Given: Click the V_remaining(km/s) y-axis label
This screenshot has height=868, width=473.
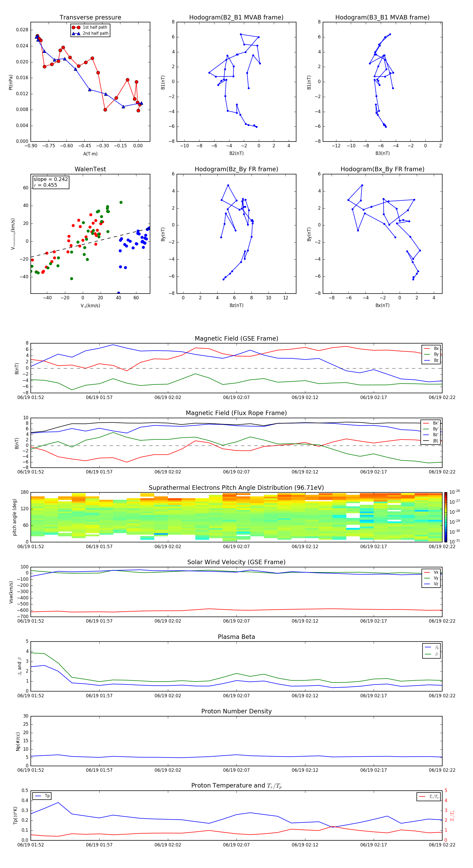Looking at the screenshot, I should point(13,234).
